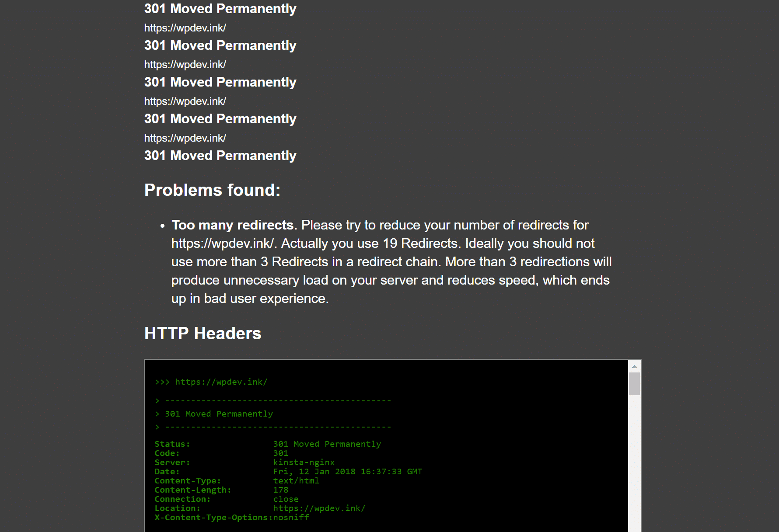Click the Connection value 'close'
779x532 pixels.
click(286, 499)
